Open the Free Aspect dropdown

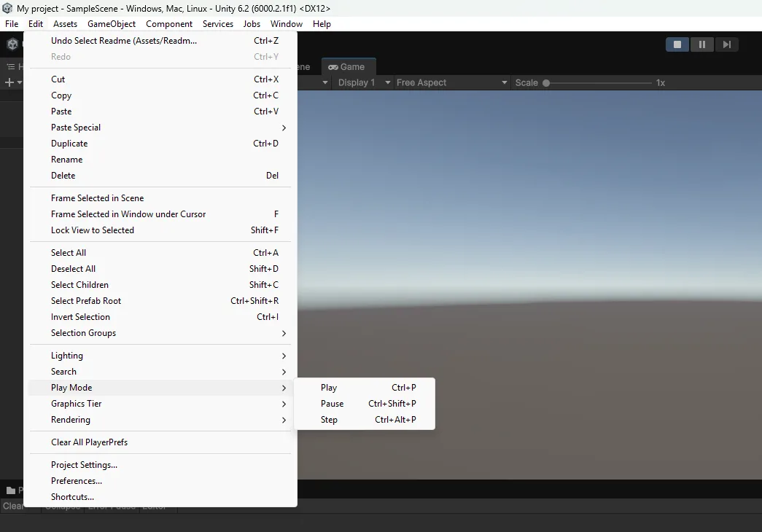click(x=451, y=82)
